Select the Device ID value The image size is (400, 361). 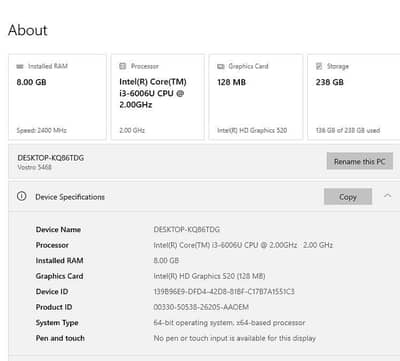224,292
